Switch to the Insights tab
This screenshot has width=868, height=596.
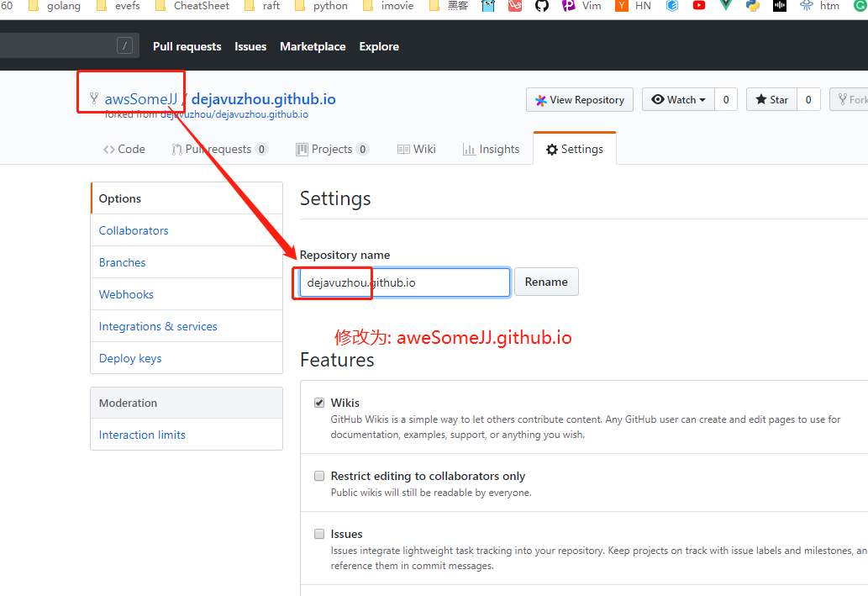click(491, 149)
